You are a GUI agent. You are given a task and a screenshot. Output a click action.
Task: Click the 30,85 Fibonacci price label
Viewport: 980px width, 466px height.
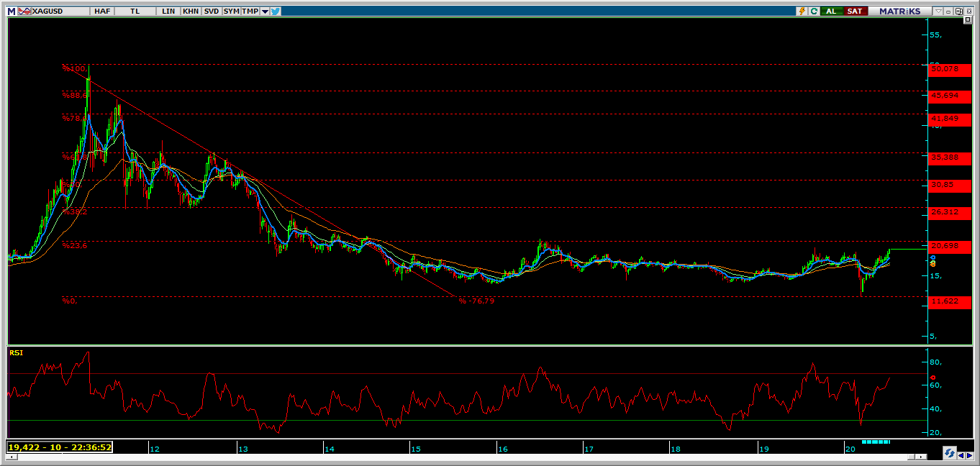(x=950, y=185)
